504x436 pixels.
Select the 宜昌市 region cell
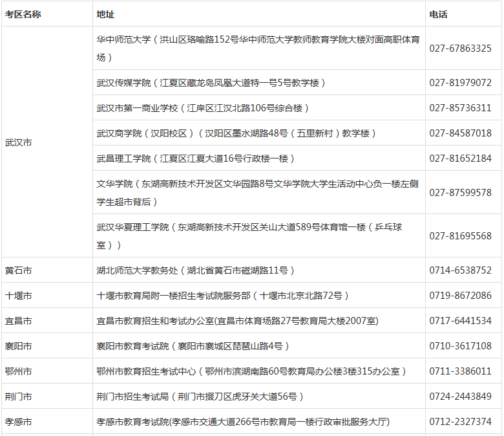coord(47,320)
